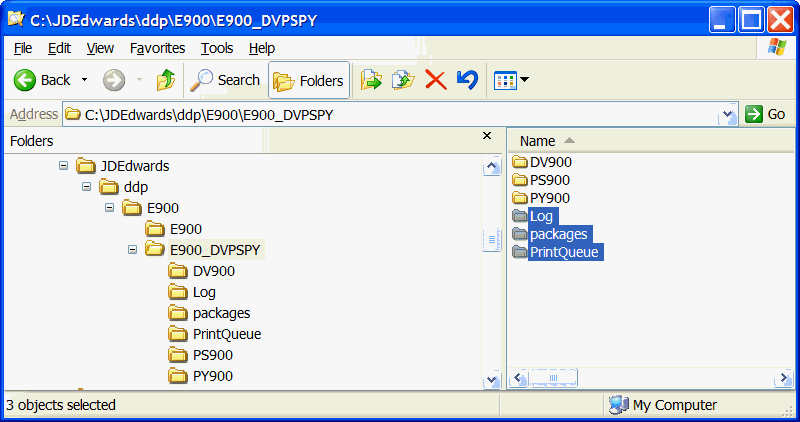Open the Edit menu
Viewport: 800px width, 422px height.
59,48
